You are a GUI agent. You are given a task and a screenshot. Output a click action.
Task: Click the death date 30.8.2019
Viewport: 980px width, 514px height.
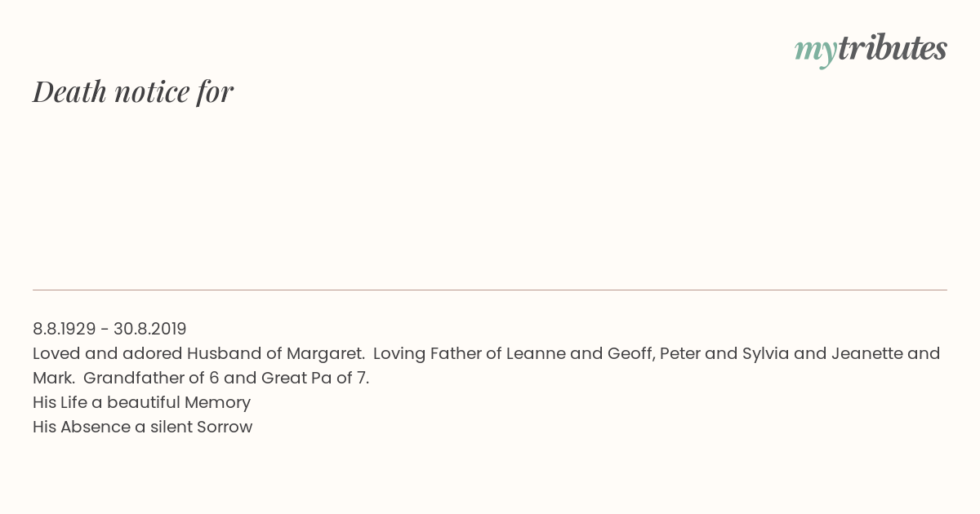pyautogui.click(x=150, y=329)
